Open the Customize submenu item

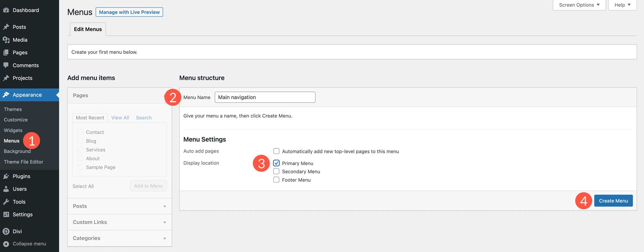click(16, 120)
